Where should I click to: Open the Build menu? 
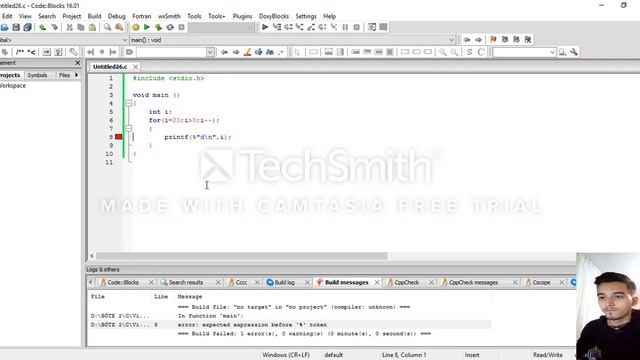click(94, 16)
